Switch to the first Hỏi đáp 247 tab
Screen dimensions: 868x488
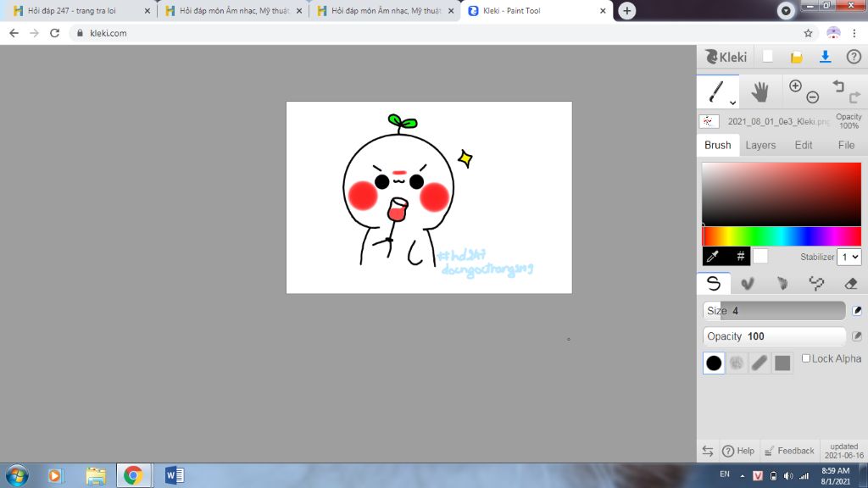(81, 10)
